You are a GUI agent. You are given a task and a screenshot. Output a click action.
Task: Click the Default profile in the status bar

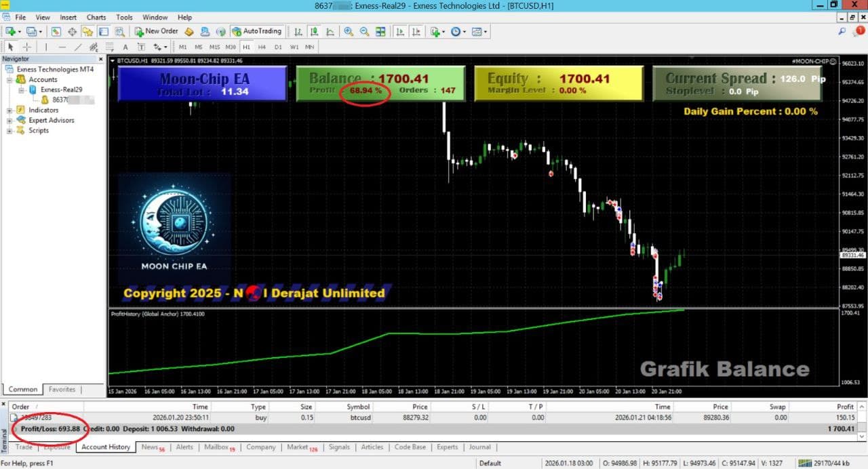click(491, 464)
